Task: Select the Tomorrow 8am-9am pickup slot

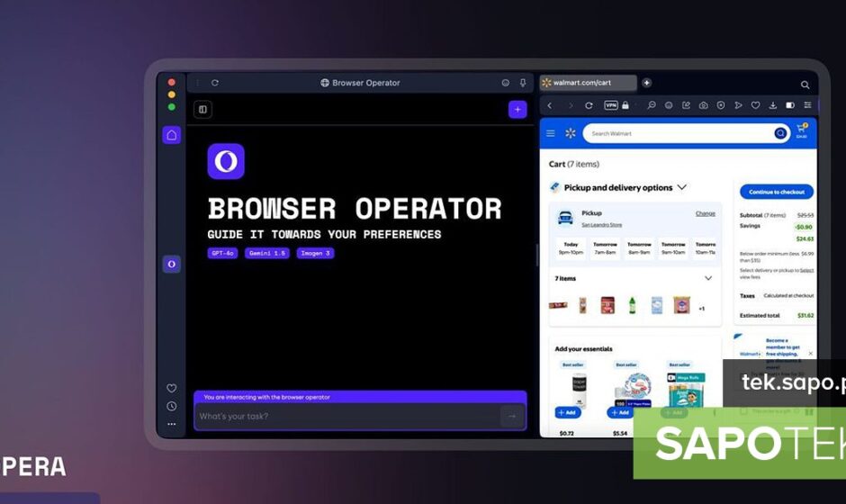Action: (639, 248)
